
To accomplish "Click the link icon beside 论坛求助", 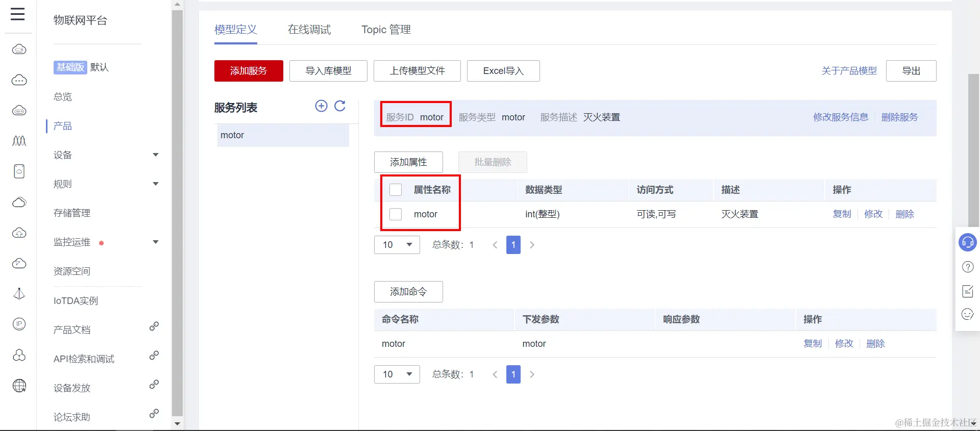I will point(154,413).
